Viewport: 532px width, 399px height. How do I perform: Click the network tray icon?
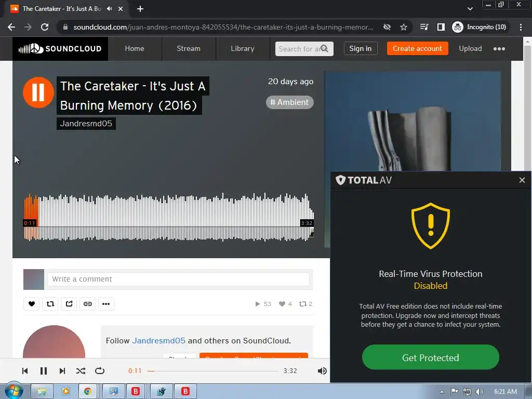click(x=467, y=392)
